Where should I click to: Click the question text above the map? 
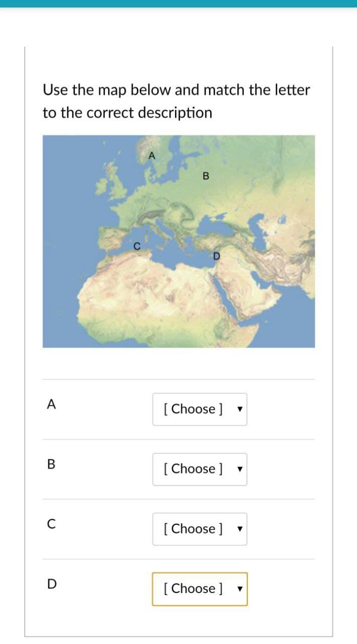tap(176, 101)
